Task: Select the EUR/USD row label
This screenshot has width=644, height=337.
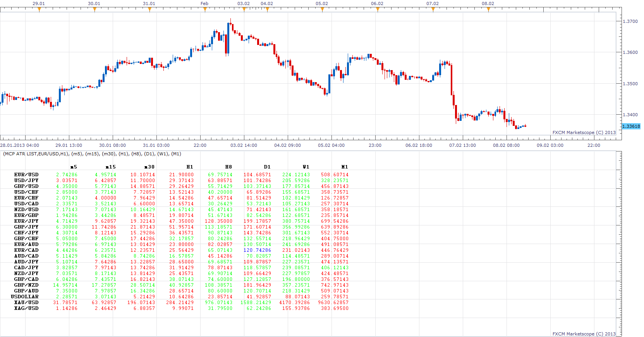Action: 26,175
